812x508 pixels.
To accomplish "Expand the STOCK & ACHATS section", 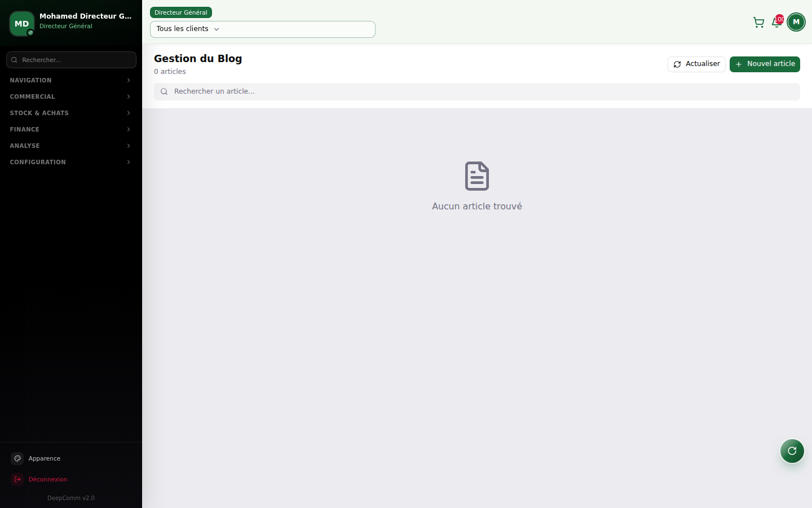I will coord(71,113).
